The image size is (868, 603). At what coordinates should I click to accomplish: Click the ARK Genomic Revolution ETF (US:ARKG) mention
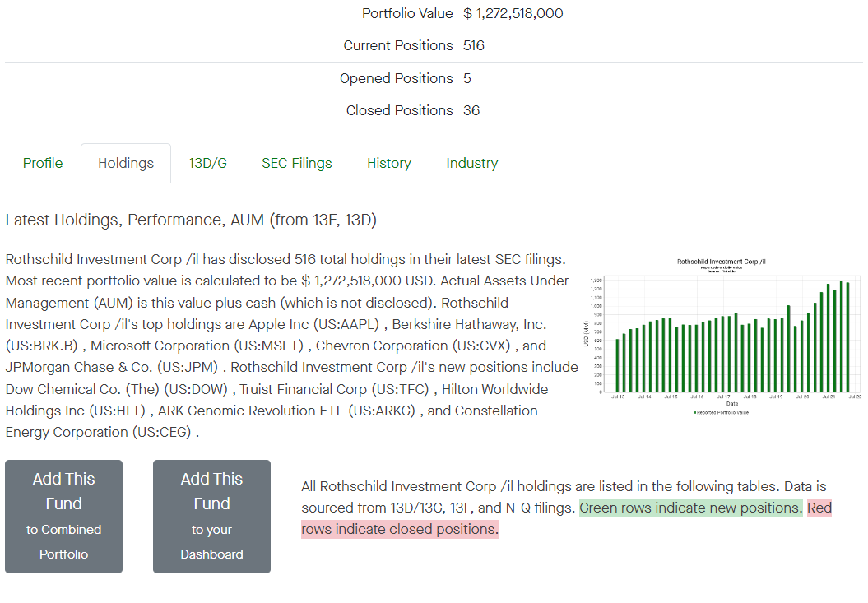pos(287,411)
